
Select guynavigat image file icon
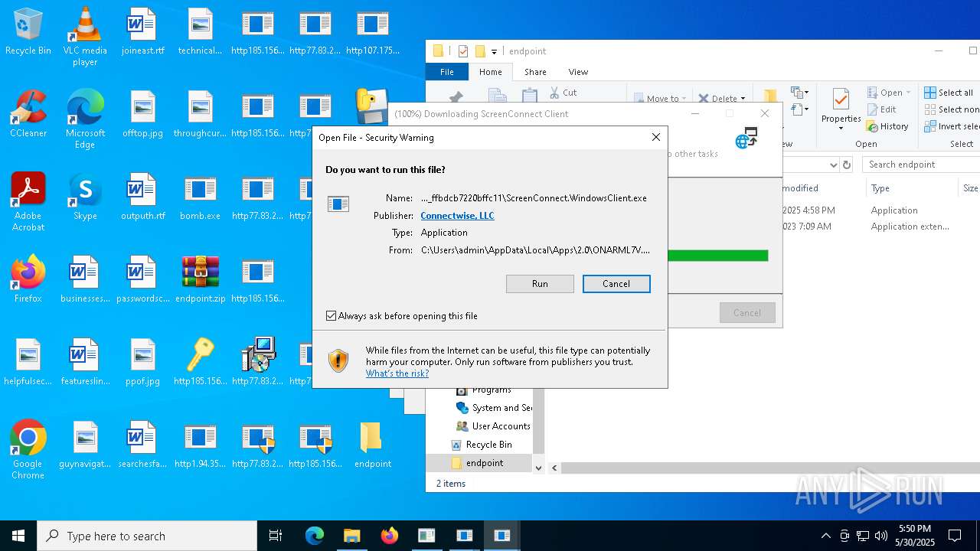(x=85, y=444)
